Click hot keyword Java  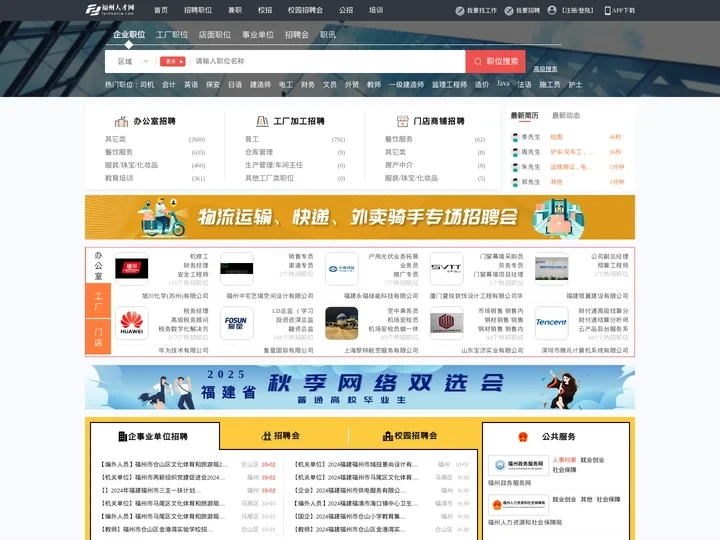[x=503, y=84]
